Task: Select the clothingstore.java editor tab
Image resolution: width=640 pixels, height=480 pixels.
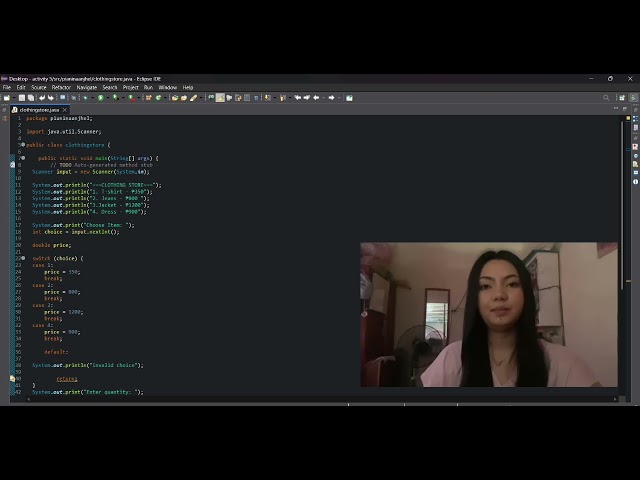Action: pos(39,110)
